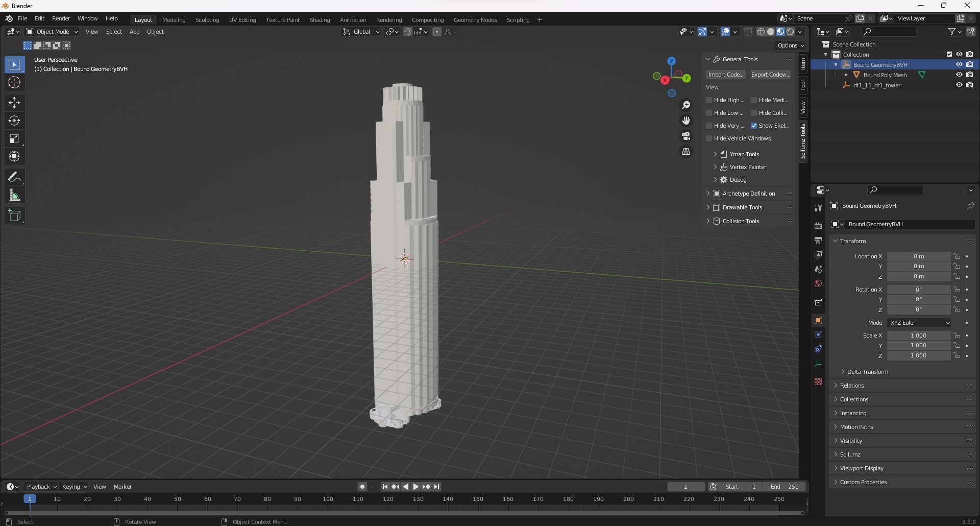Screen dimensions: 980x526
Task: Click the Scale X value field
Action: pos(919,336)
